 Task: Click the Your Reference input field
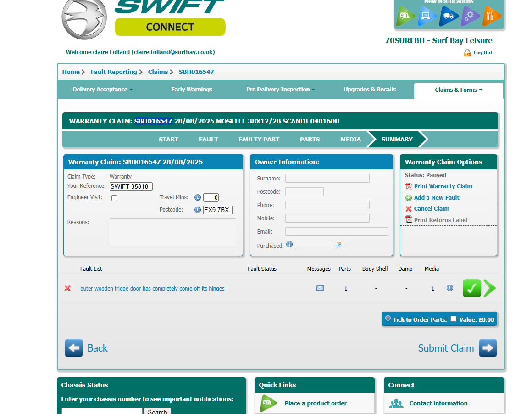(x=131, y=186)
